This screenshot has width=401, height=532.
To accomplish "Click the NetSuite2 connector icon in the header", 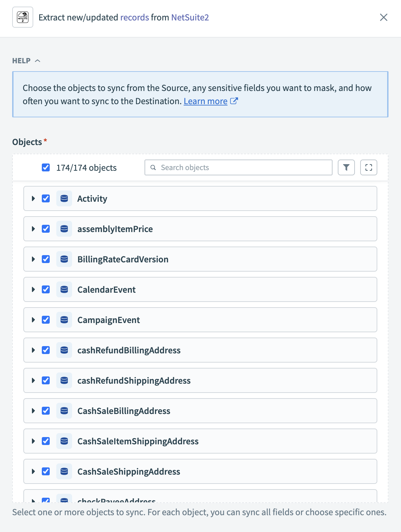I will (22, 17).
